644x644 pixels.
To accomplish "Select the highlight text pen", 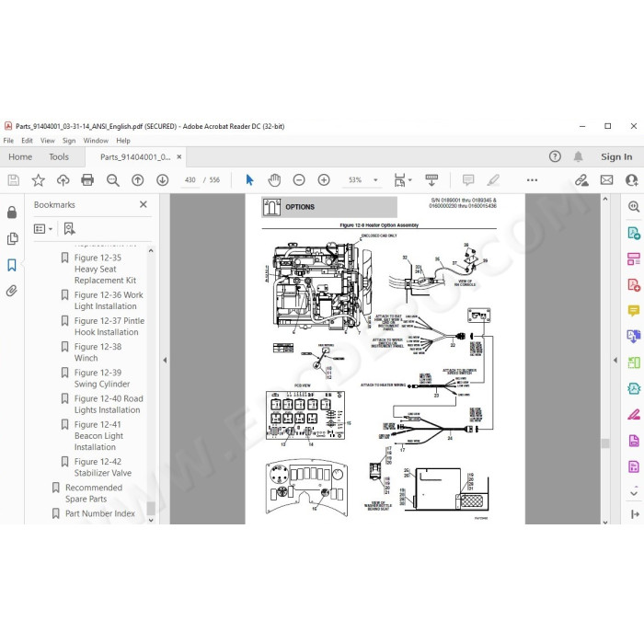I will point(493,180).
